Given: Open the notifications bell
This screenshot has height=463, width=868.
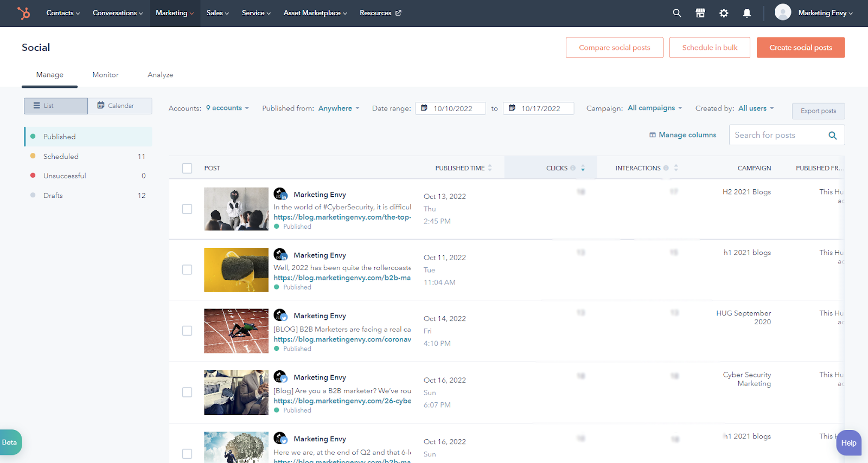Looking at the screenshot, I should [x=747, y=13].
